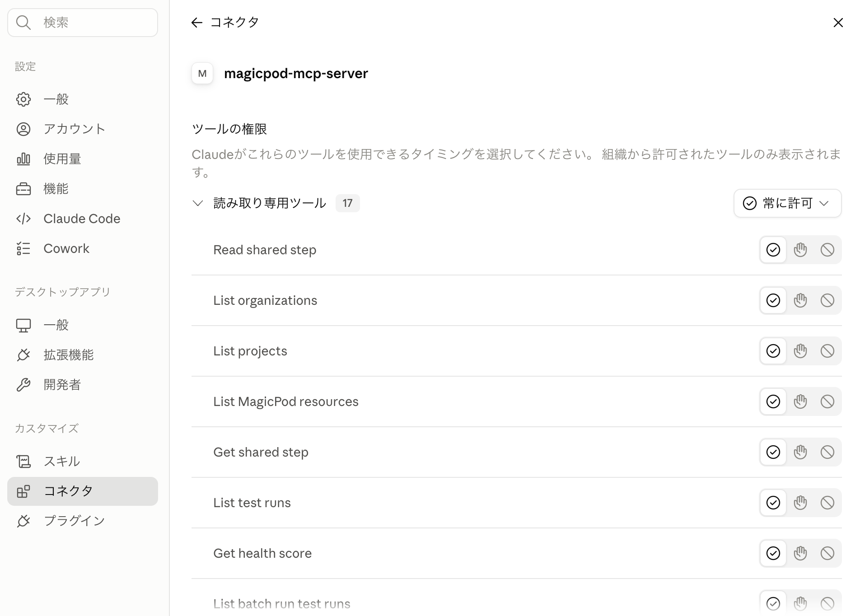Viewport: 860px width, 616px height.
Task: Set List organizations to require approval
Action: [800, 300]
